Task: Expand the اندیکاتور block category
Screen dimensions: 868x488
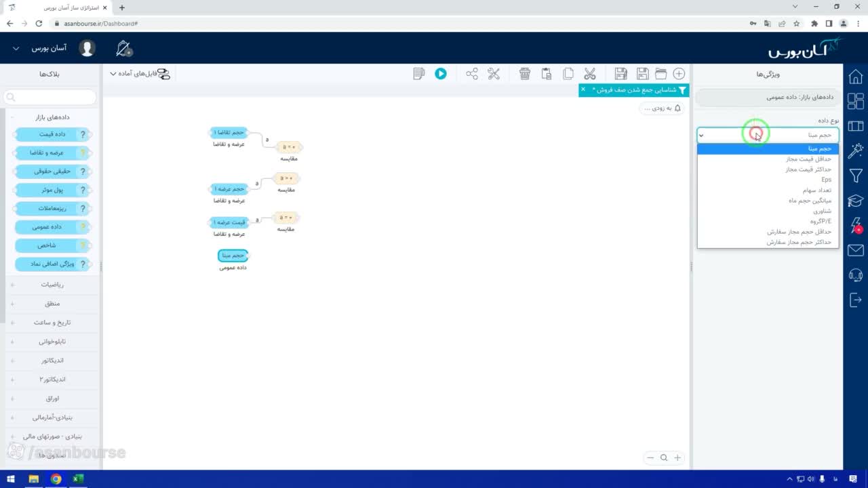Action: (52, 361)
